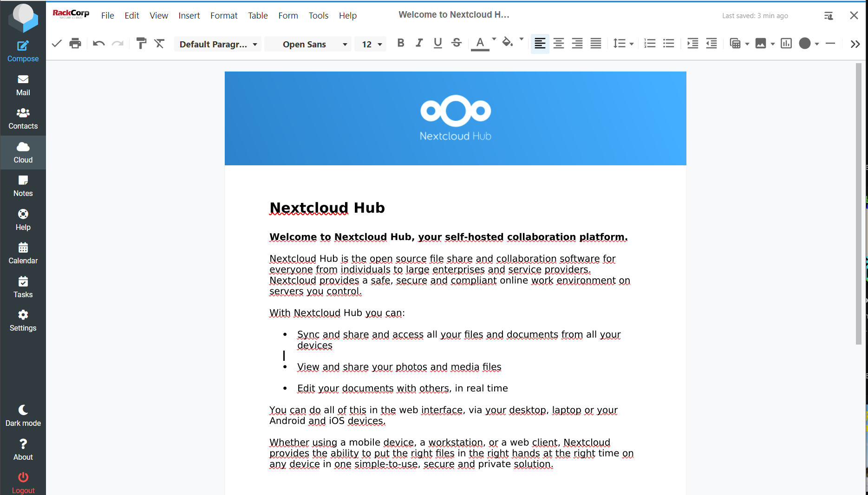Screen dimensions: 868x495
Task: Print the document using printer icon
Action: click(75, 44)
